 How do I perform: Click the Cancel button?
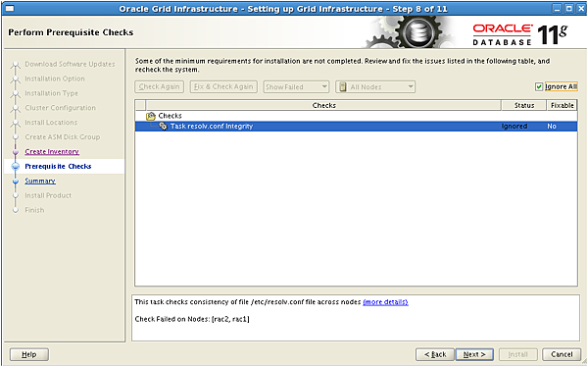point(562,354)
